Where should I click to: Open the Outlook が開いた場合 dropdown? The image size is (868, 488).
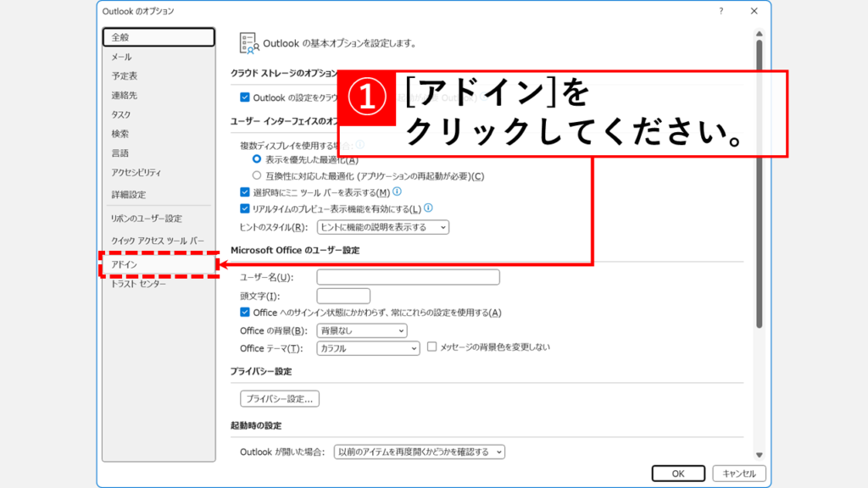tap(419, 452)
